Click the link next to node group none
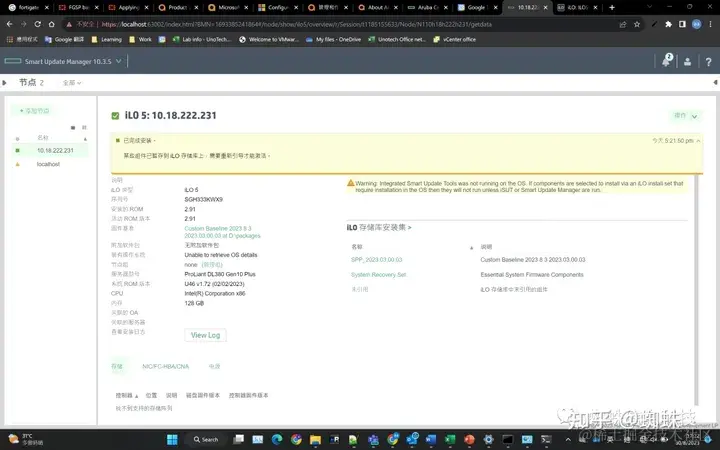Viewport: 720px width, 450px height. pyautogui.click(x=212, y=265)
